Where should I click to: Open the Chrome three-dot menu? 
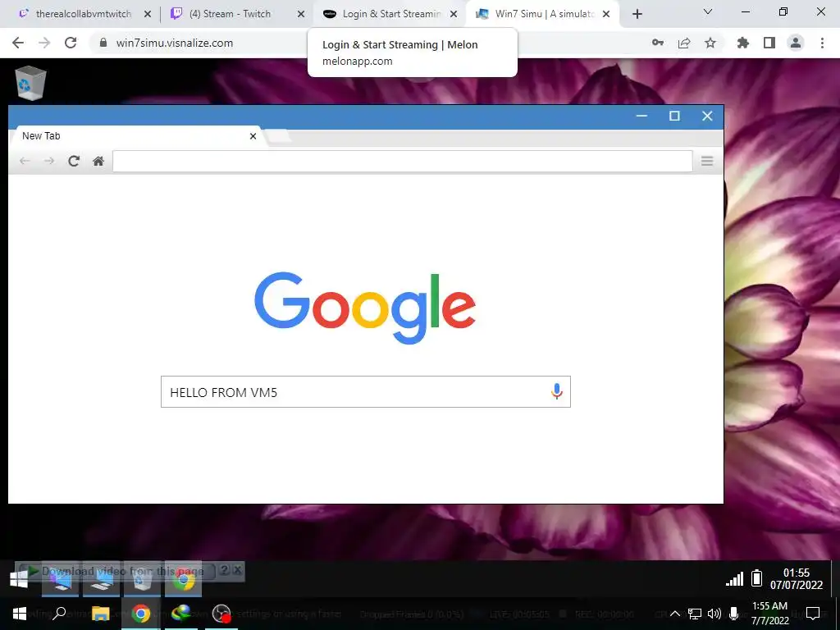point(822,43)
